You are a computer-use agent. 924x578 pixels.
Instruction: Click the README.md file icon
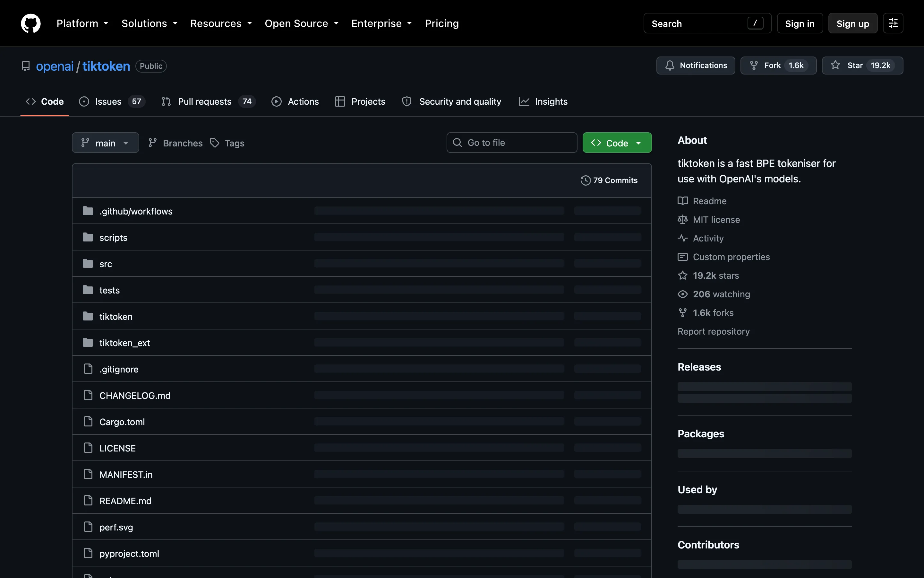[88, 501]
